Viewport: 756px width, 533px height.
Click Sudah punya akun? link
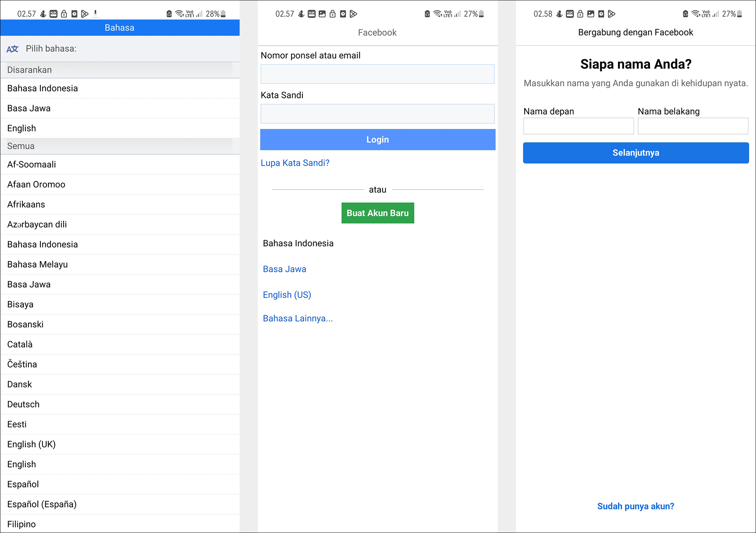635,506
